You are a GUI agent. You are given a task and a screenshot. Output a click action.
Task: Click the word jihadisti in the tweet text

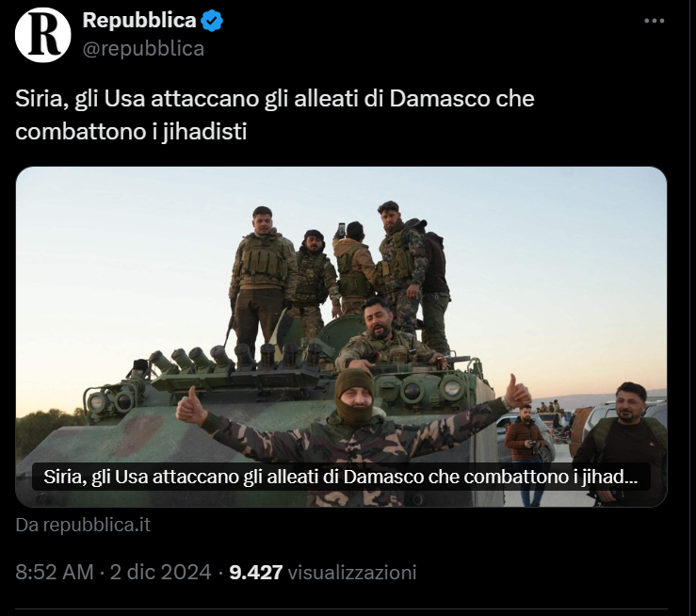[204, 131]
